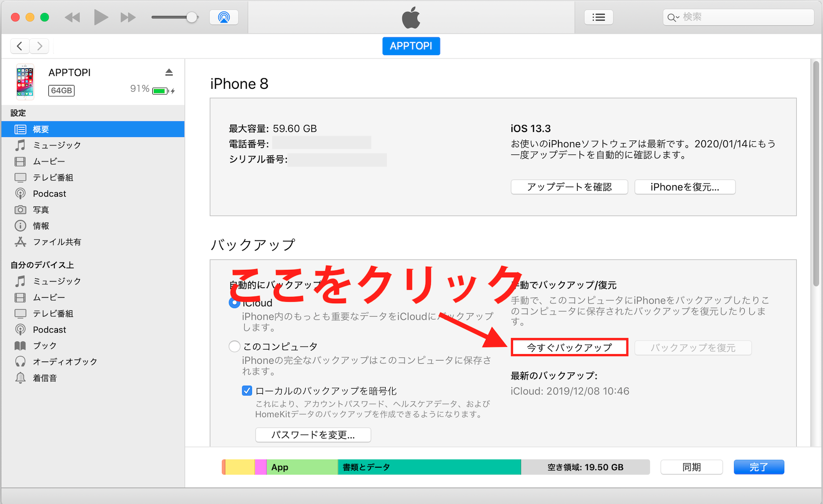Click TV icon for テレビ番組 under 自分のデバイス上
823x504 pixels.
(20, 314)
